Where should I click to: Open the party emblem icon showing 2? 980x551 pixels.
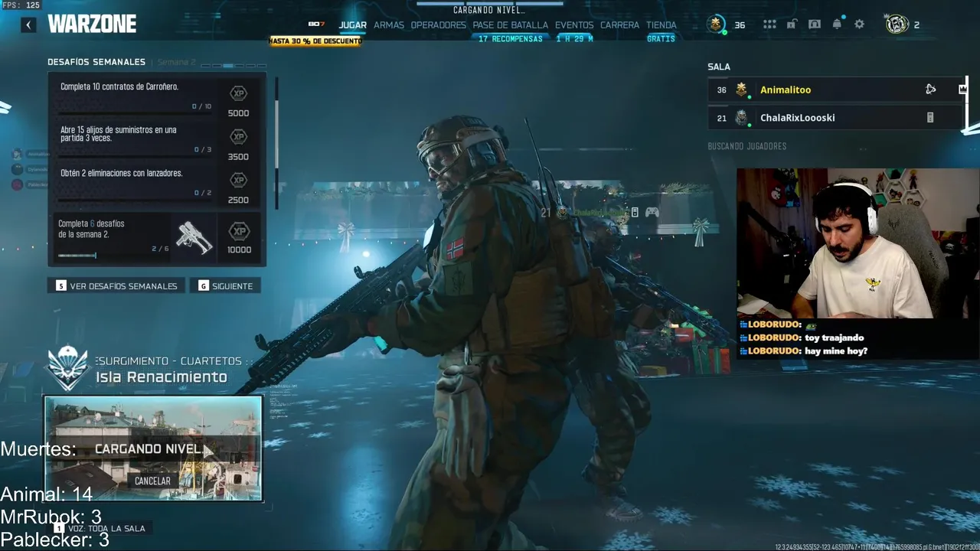point(897,24)
